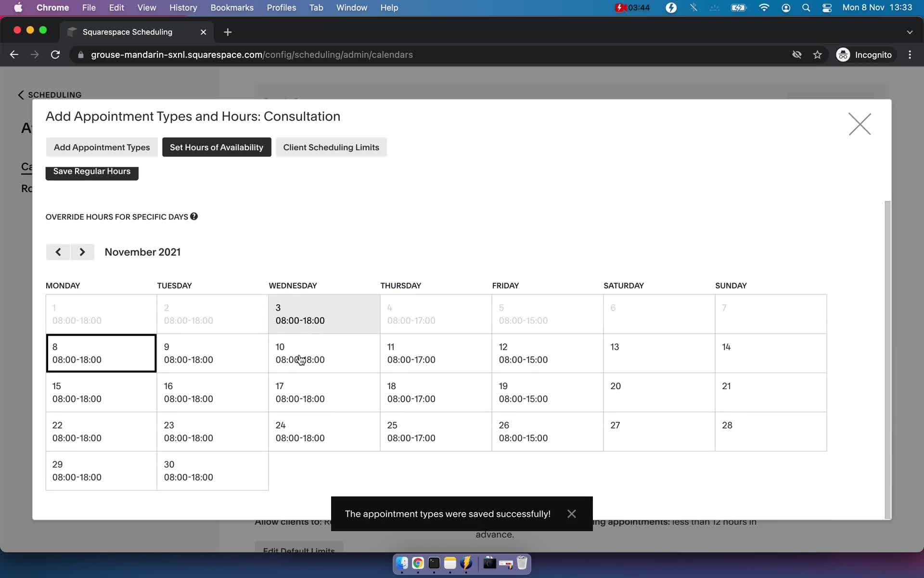This screenshot has width=924, height=578.
Task: Click the search magnifier icon in menu bar
Action: [x=805, y=7]
